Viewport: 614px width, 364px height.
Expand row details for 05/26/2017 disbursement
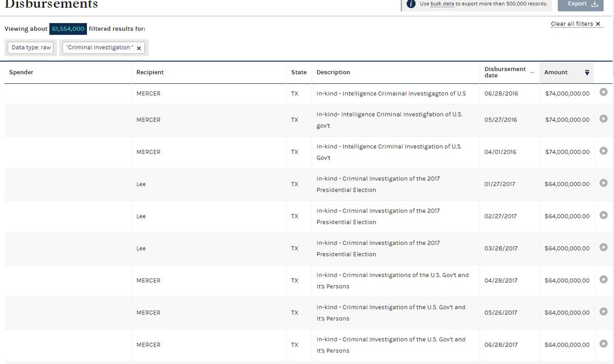(x=604, y=312)
